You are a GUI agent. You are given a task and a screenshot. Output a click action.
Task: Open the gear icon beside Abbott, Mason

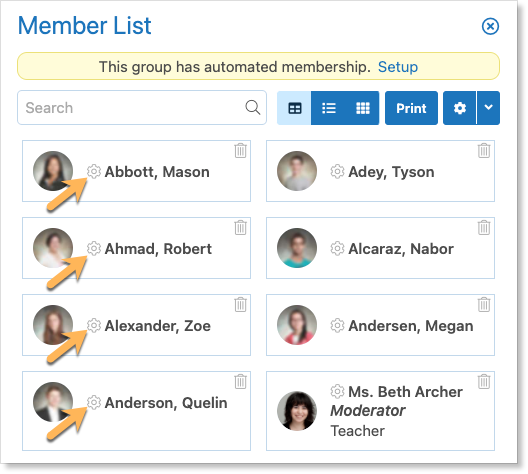(x=94, y=171)
